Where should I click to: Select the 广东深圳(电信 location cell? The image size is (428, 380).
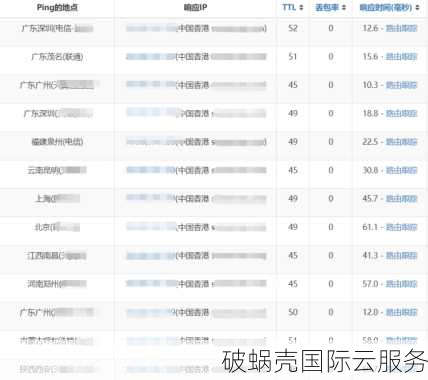point(57,28)
